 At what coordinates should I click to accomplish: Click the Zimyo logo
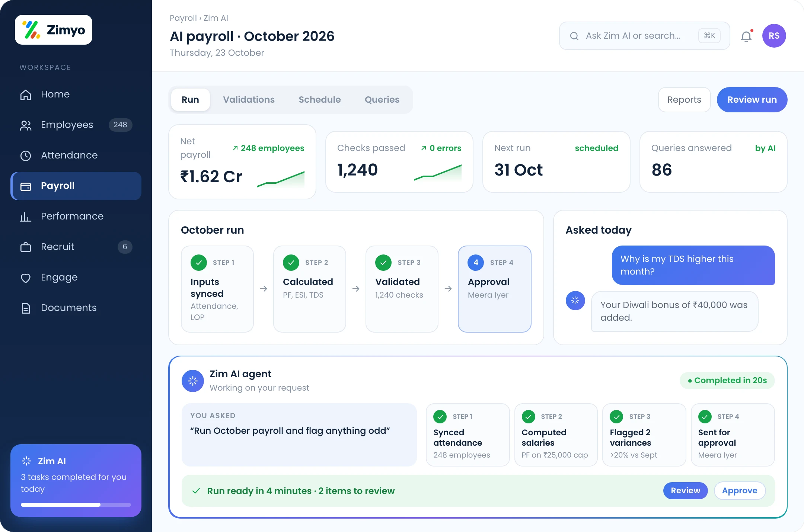[x=54, y=30]
